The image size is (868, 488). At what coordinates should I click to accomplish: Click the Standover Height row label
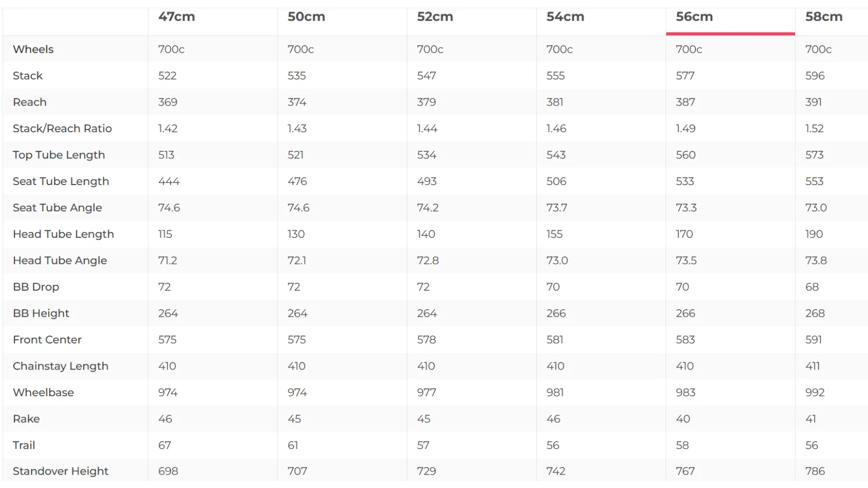pos(60,471)
